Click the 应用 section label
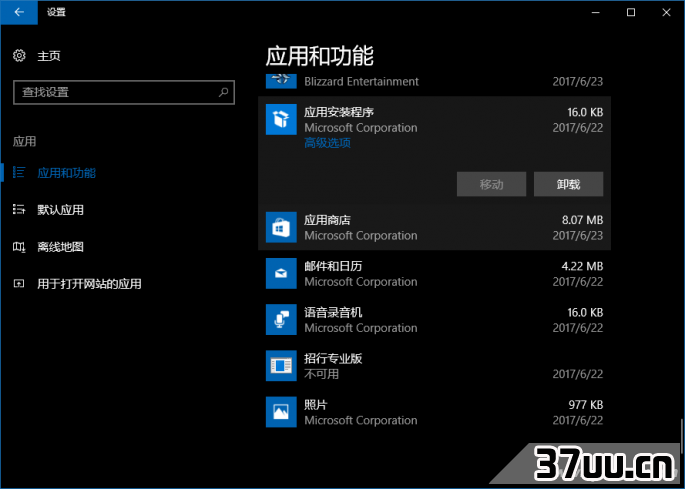 click(24, 141)
